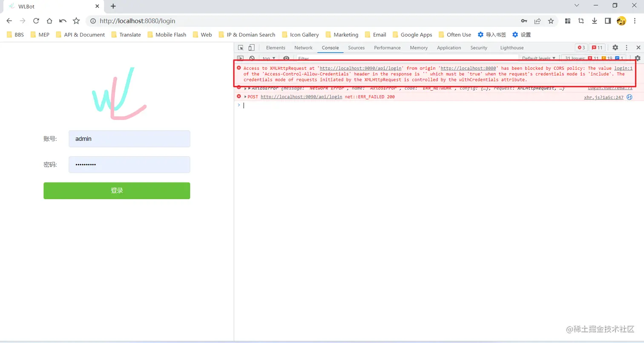The width and height of the screenshot is (644, 343).
Task: Click the red 3 errors badge
Action: point(581,48)
